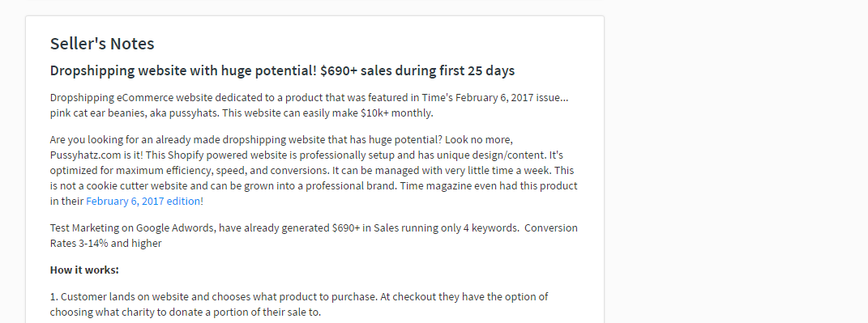
Task: Click the Conversion Rates 3-14% and higher text
Action: pos(314,236)
